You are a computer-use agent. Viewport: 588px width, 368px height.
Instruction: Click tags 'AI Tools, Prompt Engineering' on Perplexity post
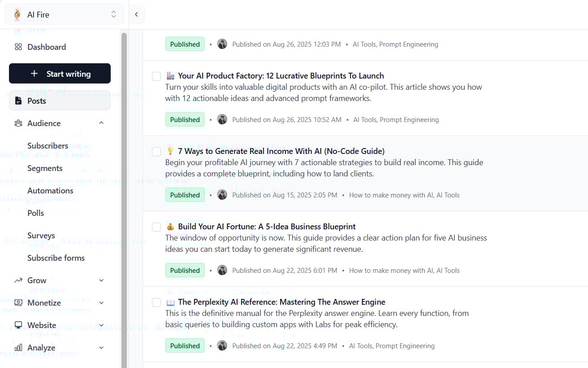(392, 346)
